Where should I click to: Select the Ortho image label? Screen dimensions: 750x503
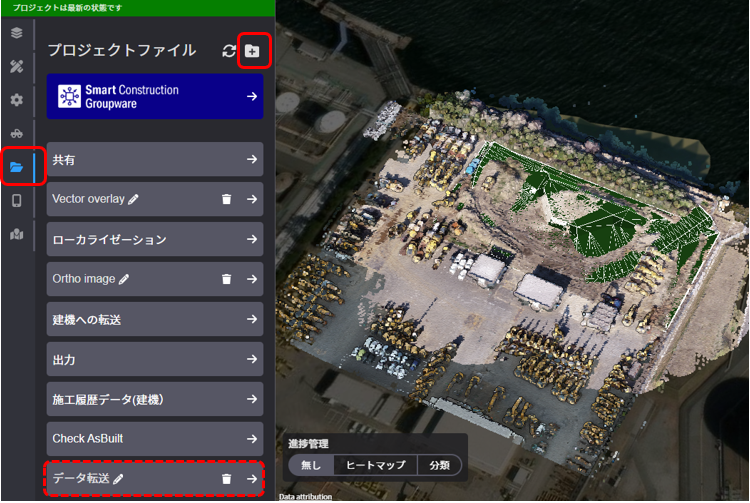point(84,279)
